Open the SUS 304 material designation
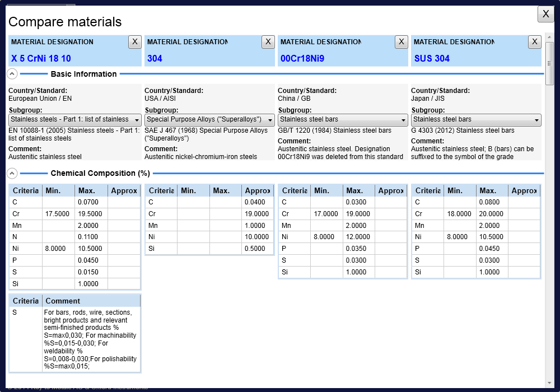The height and width of the screenshot is (392, 560). pyautogui.click(x=432, y=58)
